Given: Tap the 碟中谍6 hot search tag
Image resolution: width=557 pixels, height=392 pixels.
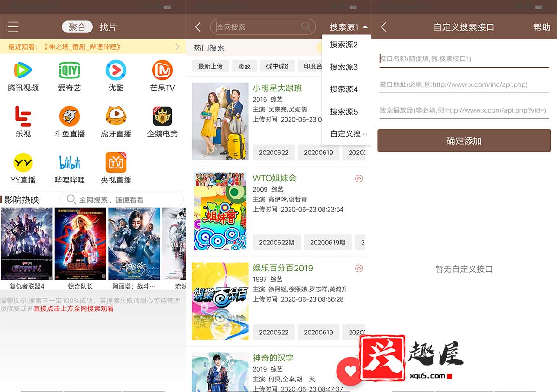Looking at the screenshot, I should [x=277, y=66].
